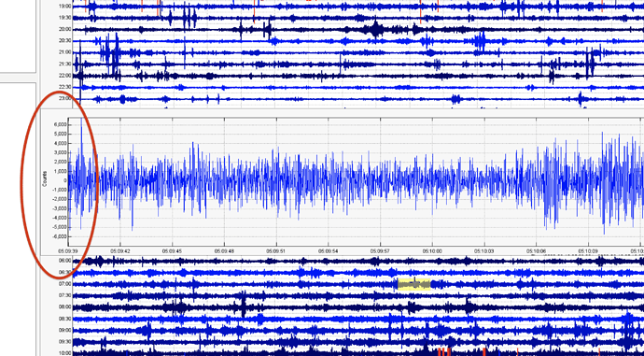Click the 06:00 helicorder row label

tap(65, 261)
